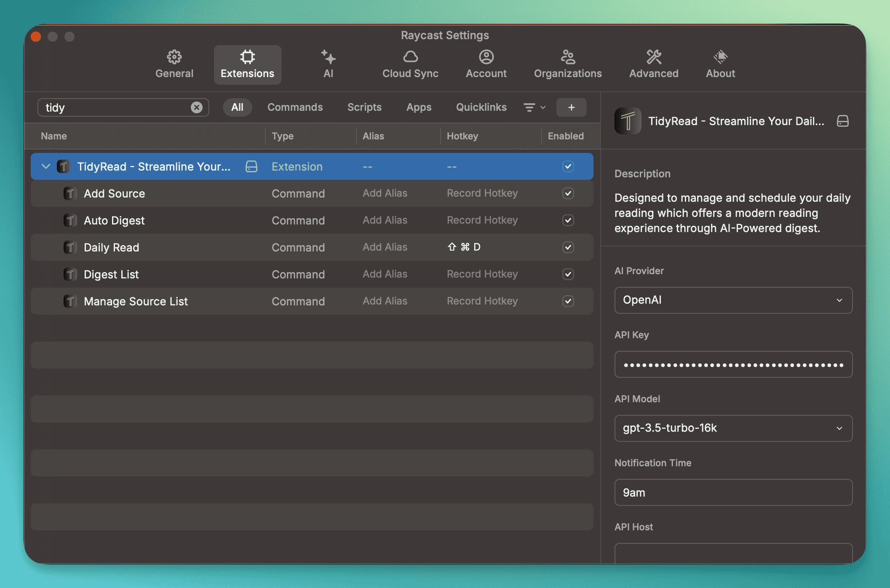Viewport: 890px width, 588px height.
Task: Open the General settings gear tab
Action: tap(174, 64)
